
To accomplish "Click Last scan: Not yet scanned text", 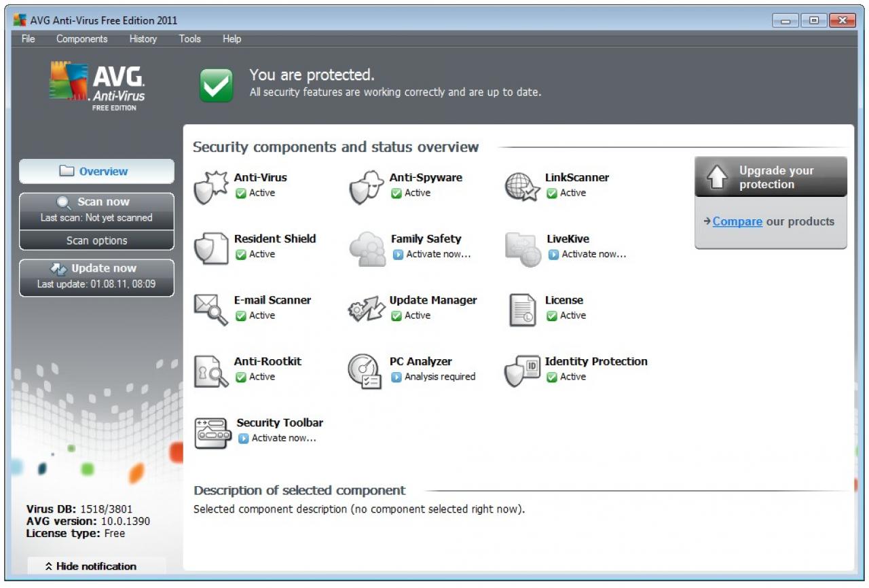I will pyautogui.click(x=96, y=218).
